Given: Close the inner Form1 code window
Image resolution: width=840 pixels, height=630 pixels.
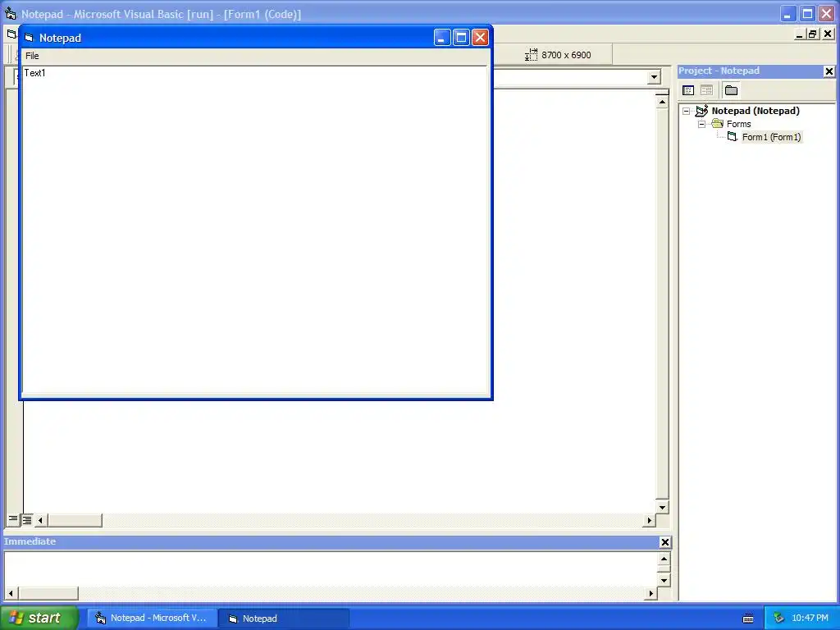Looking at the screenshot, I should click(828, 34).
